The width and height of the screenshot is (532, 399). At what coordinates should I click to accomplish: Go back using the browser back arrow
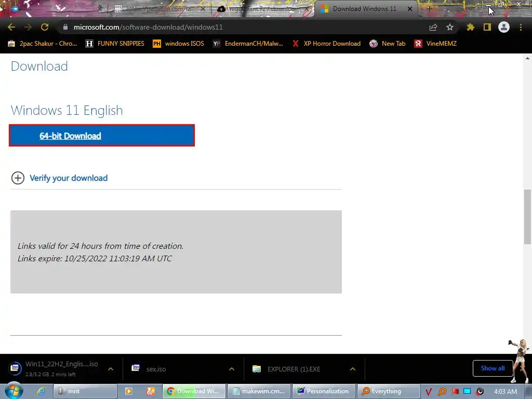pos(11,27)
